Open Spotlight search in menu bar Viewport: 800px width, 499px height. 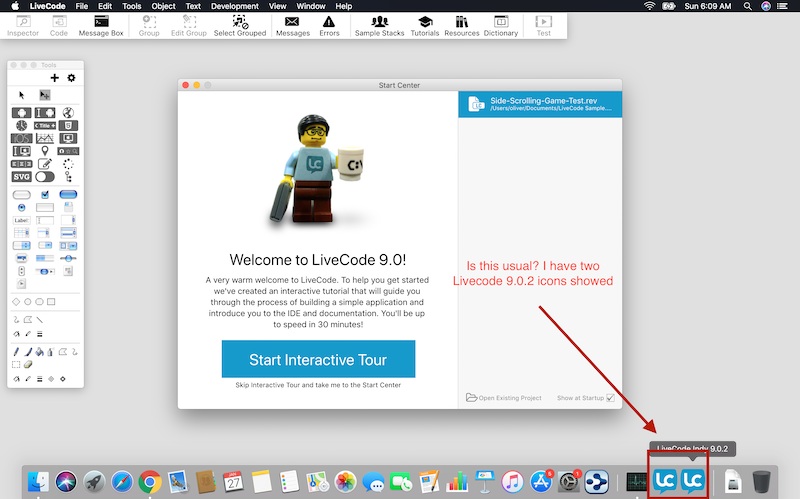pyautogui.click(x=747, y=6)
